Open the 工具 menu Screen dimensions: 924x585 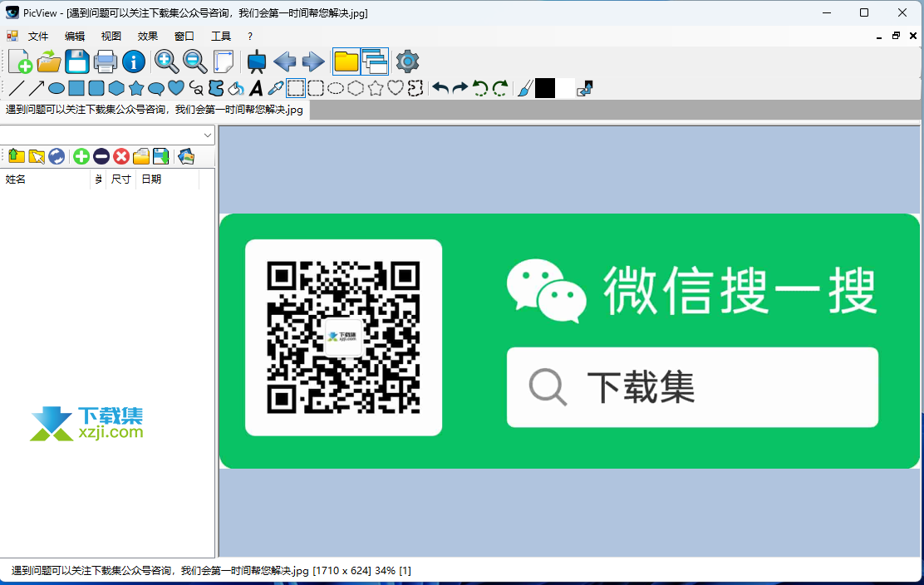tap(221, 36)
